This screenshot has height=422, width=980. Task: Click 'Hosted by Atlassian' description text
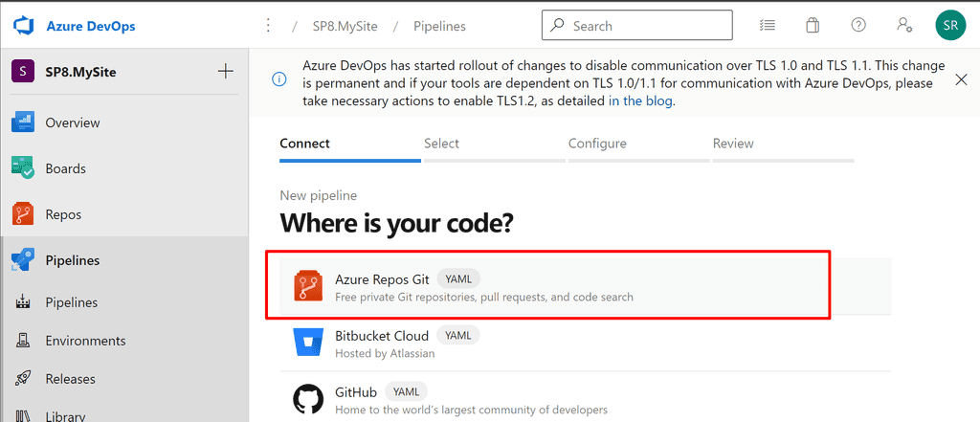point(385,353)
